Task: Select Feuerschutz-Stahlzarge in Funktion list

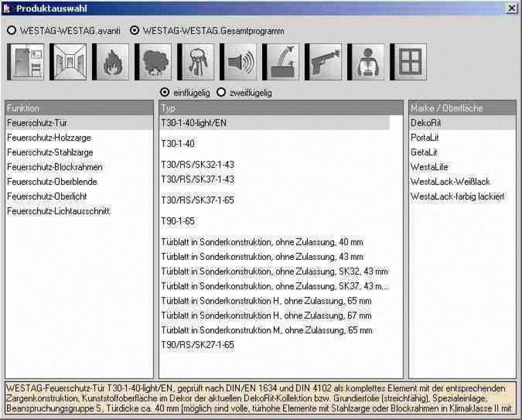Action: point(50,152)
